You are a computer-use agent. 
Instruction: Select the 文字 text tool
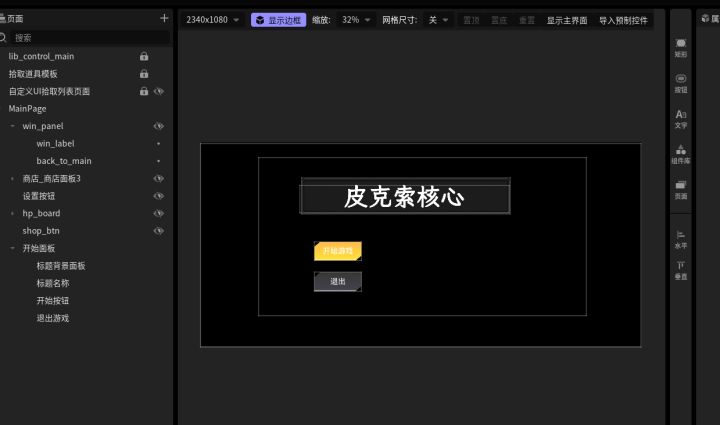(x=681, y=118)
